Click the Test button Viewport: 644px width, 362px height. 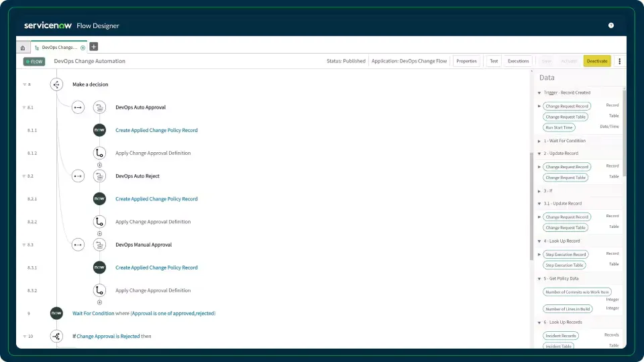click(494, 61)
